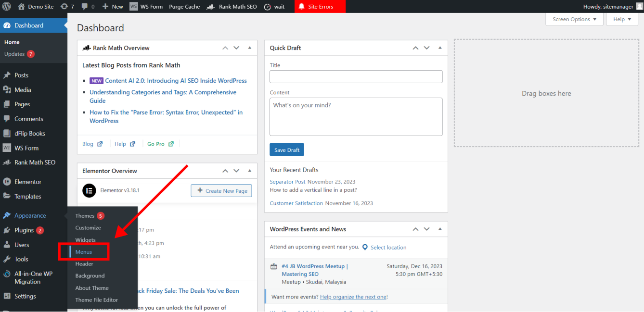The height and width of the screenshot is (312, 644).
Task: Open Elementor from the sidebar
Action: point(28,182)
